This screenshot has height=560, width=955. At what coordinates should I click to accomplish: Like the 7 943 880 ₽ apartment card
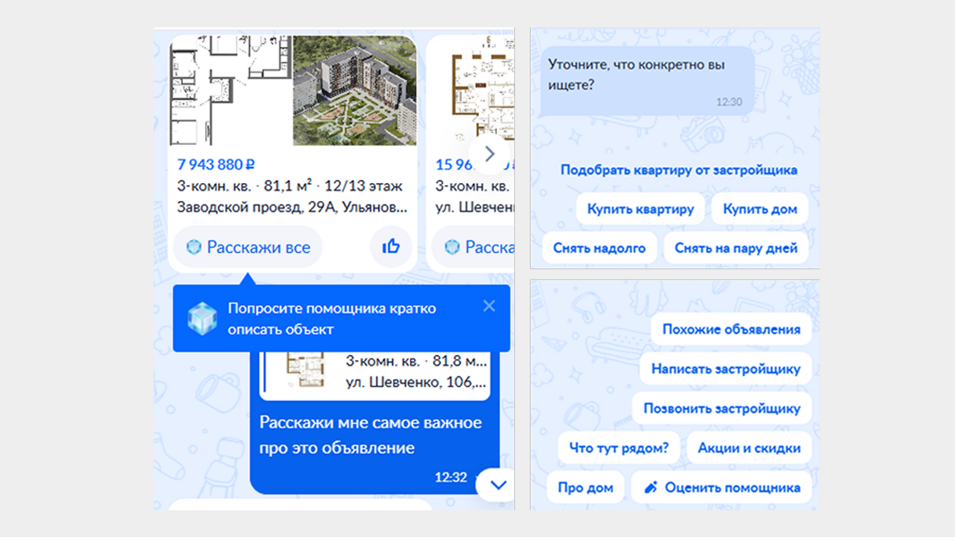[391, 247]
